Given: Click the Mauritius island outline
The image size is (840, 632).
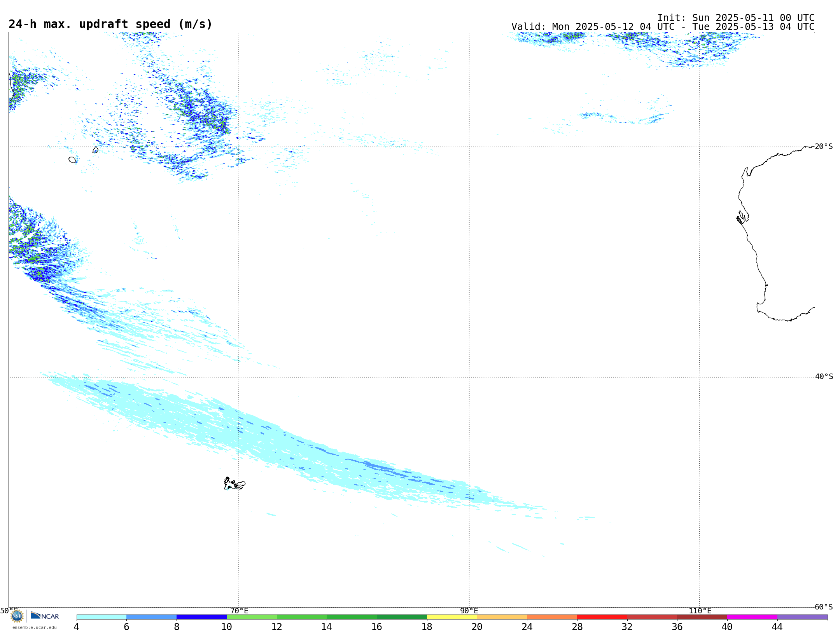Looking at the screenshot, I should click(95, 150).
